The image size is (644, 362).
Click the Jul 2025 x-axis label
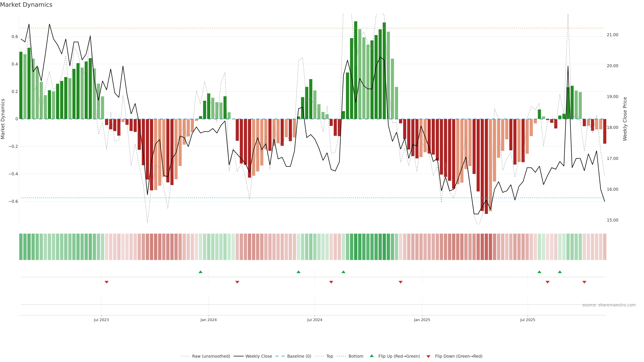tap(527, 320)
